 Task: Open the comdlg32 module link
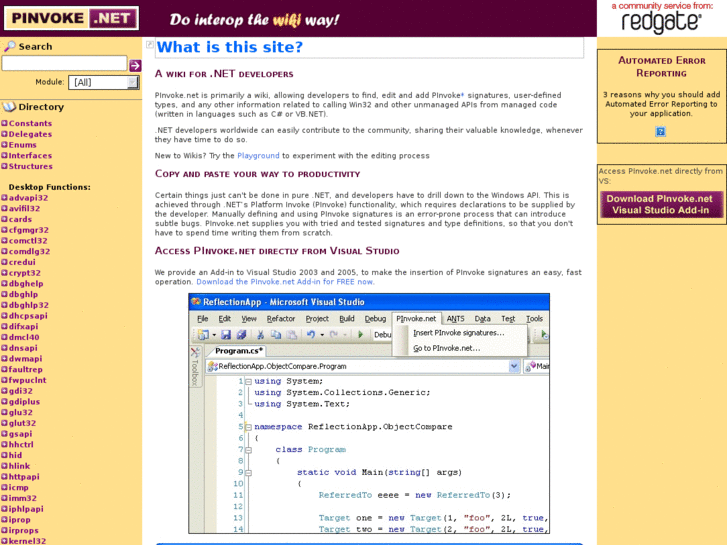(x=29, y=251)
